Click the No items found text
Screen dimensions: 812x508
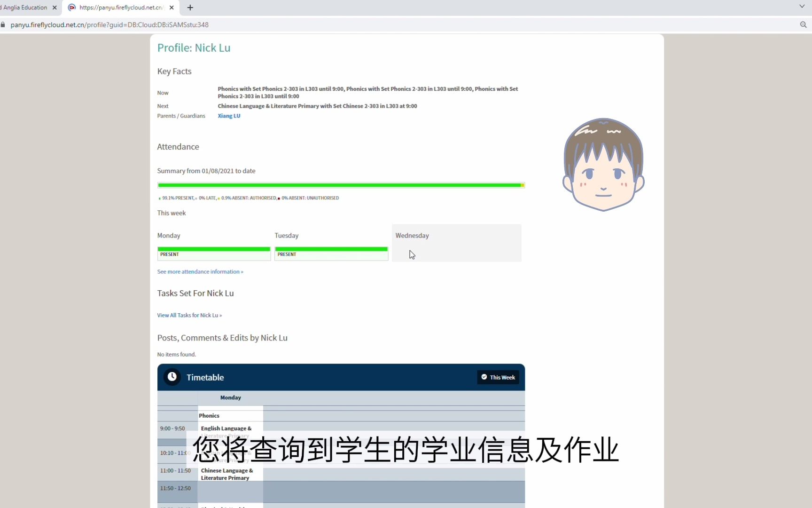tap(177, 354)
